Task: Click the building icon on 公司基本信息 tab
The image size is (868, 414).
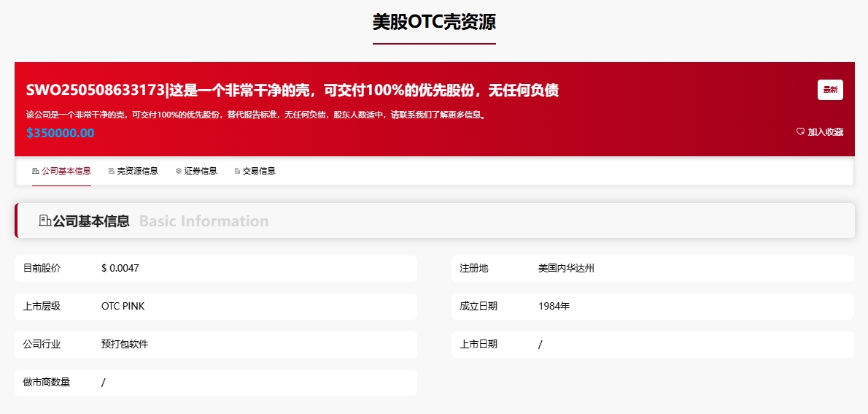Action: point(36,171)
